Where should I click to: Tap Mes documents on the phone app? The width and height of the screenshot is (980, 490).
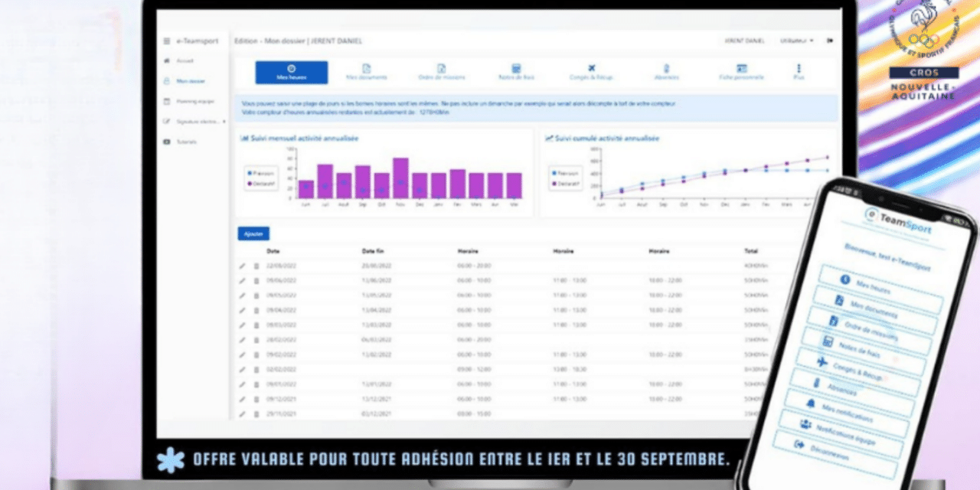click(874, 309)
